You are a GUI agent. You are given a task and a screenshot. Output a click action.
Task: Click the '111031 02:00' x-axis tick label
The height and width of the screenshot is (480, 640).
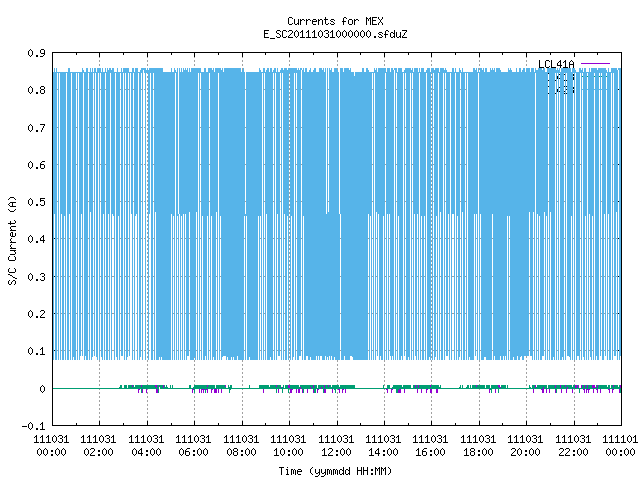(x=98, y=446)
